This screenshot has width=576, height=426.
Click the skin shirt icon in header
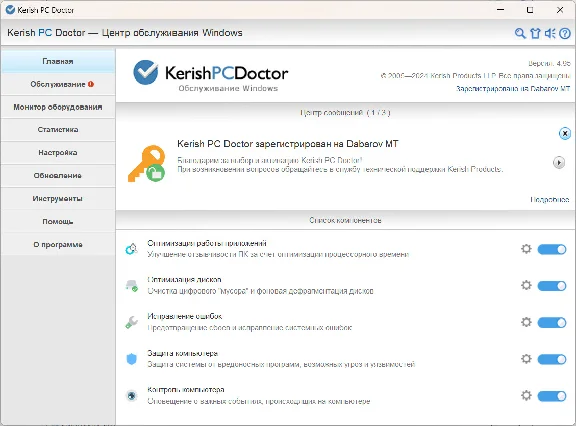click(x=535, y=33)
